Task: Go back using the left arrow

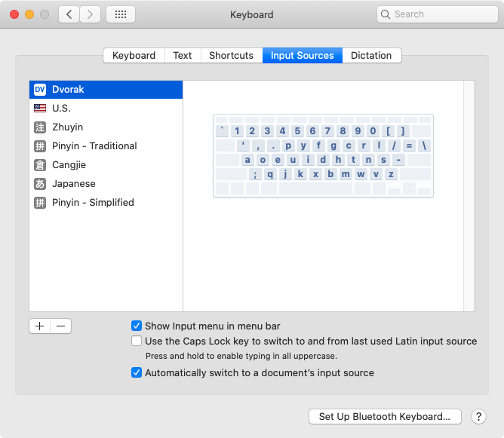Action: (x=69, y=14)
